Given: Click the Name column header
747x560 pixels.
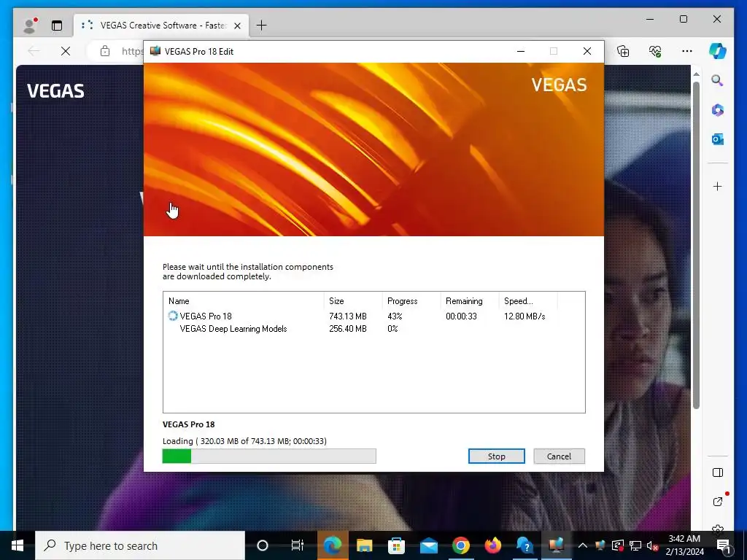Looking at the screenshot, I should tap(244, 301).
